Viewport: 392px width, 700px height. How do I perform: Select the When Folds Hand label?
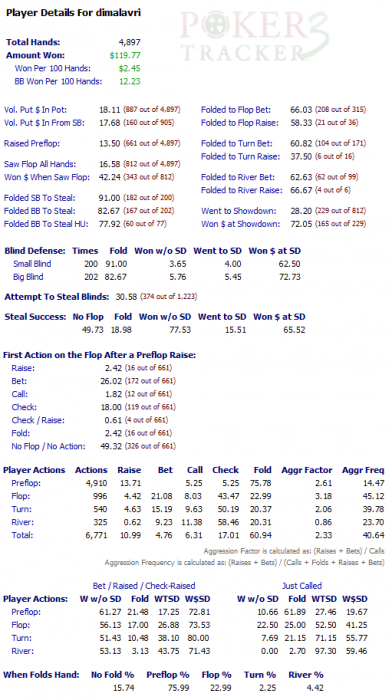pyautogui.click(x=41, y=675)
